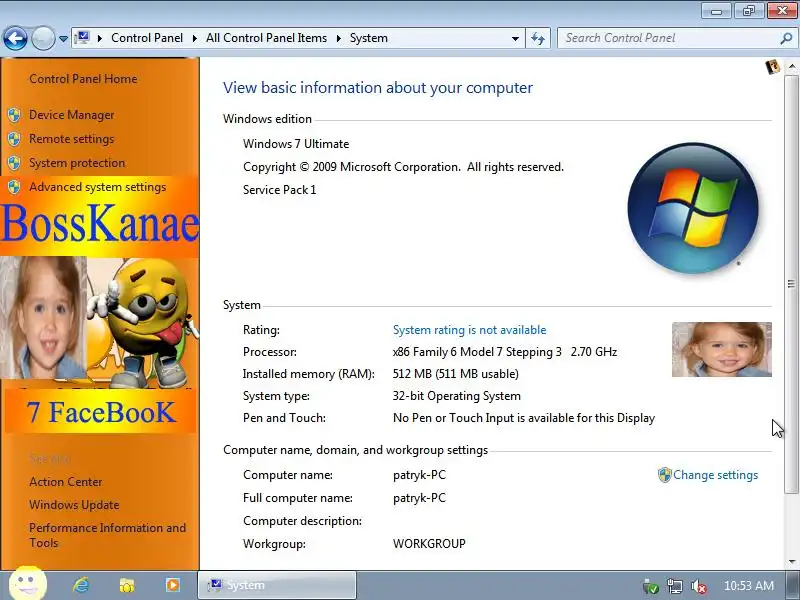
Task: Select All Control Panel Items breadcrumb
Action: click(266, 38)
